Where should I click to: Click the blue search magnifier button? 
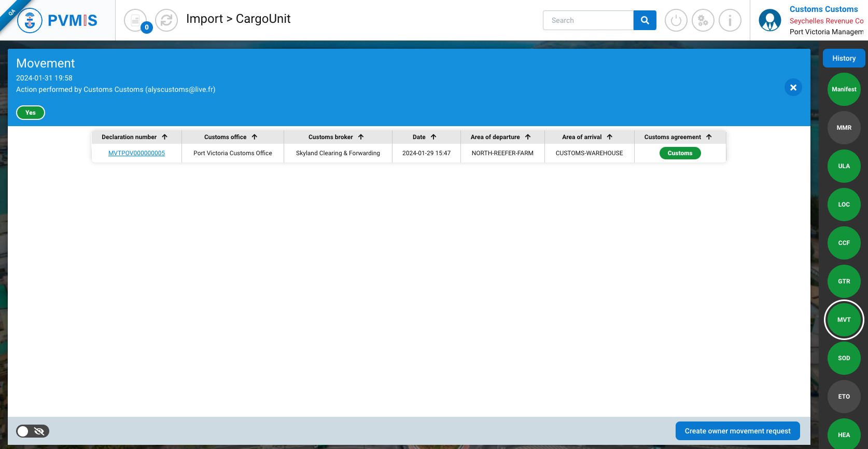[645, 20]
